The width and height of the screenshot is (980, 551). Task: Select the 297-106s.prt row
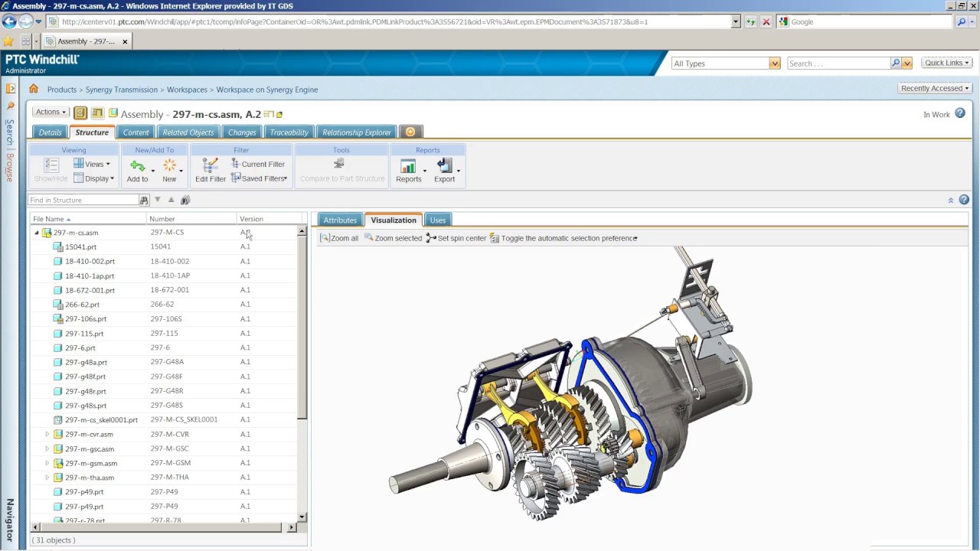click(163, 319)
